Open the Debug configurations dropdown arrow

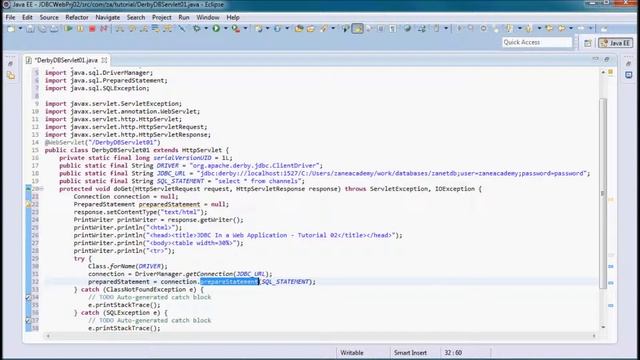pyautogui.click(x=206, y=29)
